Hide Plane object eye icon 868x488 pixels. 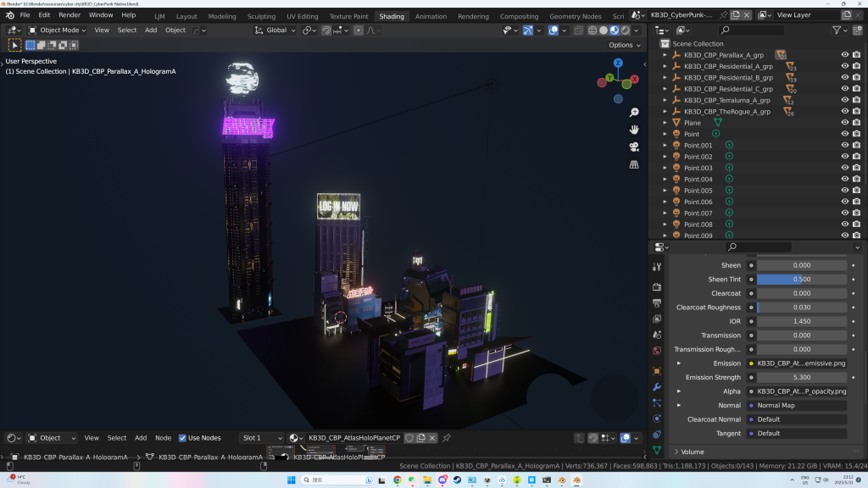[x=845, y=122]
